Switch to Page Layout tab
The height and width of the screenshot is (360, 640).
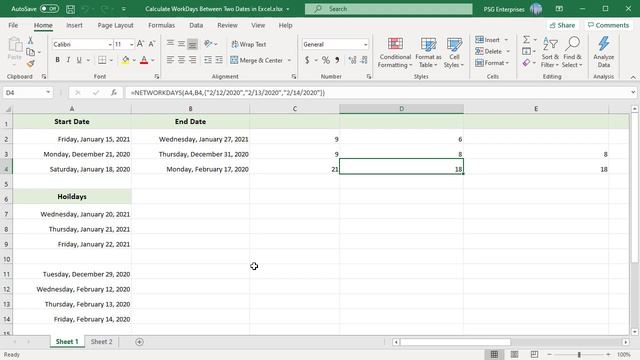(116, 25)
